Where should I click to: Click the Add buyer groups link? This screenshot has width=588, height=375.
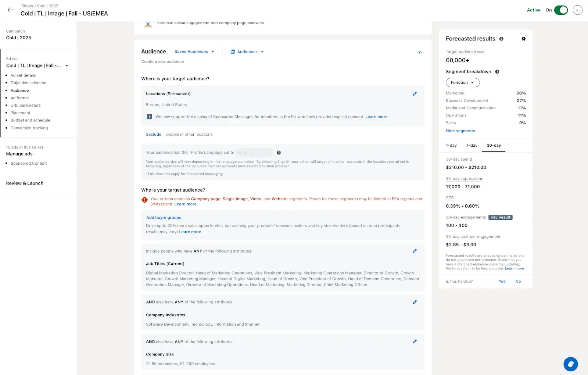[164, 218]
